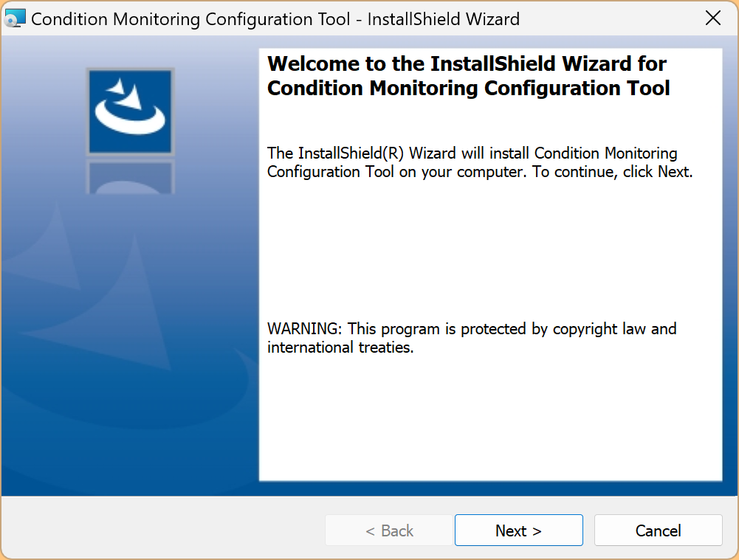Click empty grey area left of Back button
This screenshot has height=560, width=739.
(162, 530)
